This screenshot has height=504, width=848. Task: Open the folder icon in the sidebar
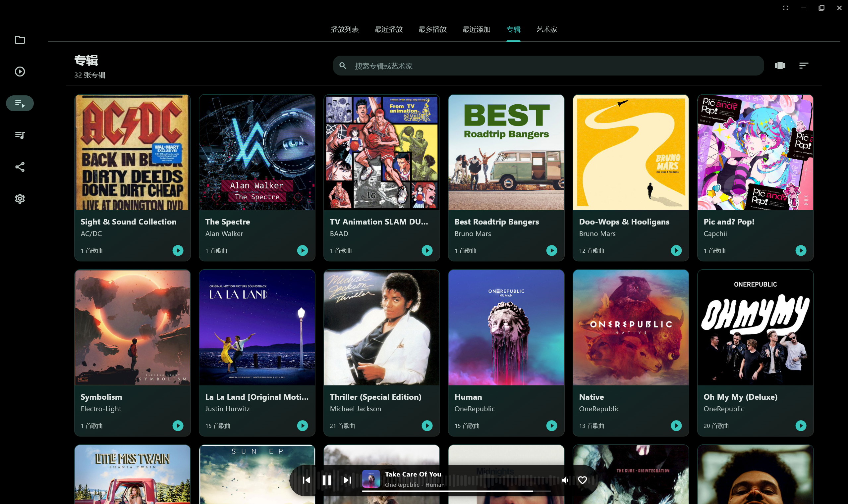(x=20, y=40)
